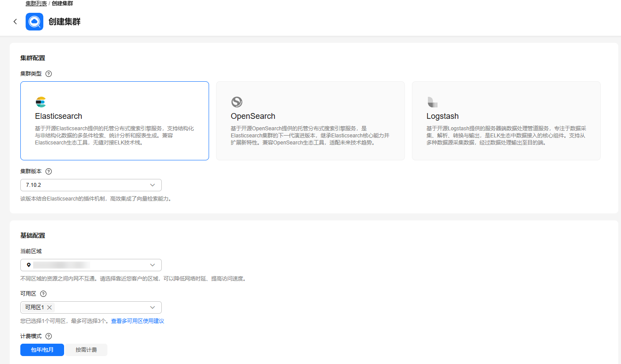Open help tooltip for 计费模式
Screen dimensions: 621x364
49,336
